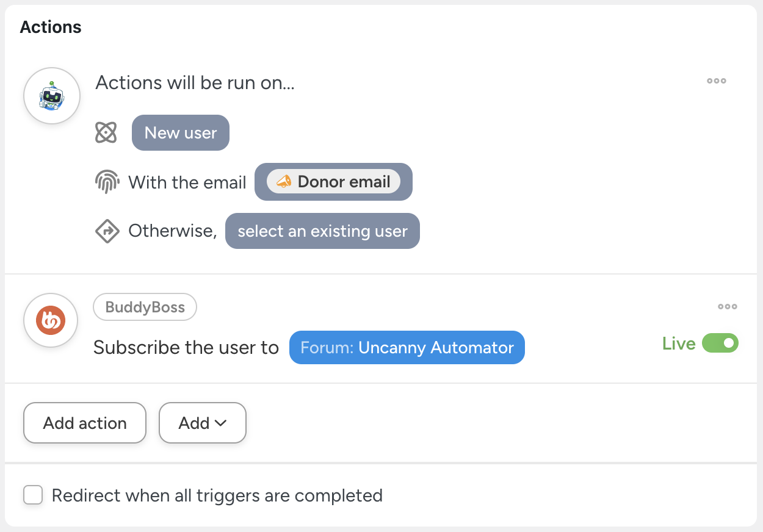Click the megaphone icon in Donor email token

click(283, 182)
